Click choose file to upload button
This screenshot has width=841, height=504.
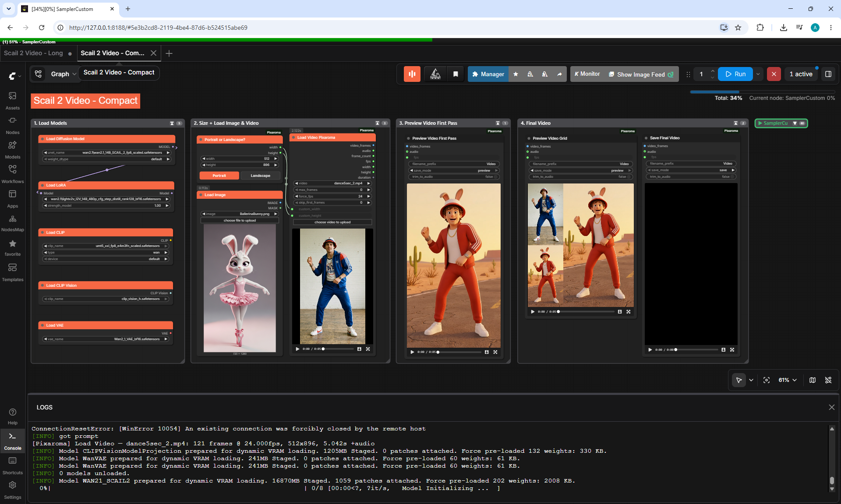[240, 221]
